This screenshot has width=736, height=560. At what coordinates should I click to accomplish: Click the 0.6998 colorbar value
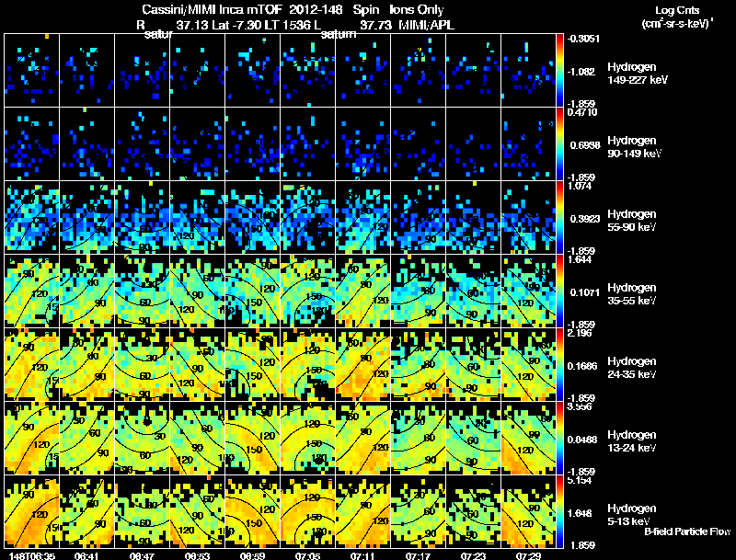point(585,145)
